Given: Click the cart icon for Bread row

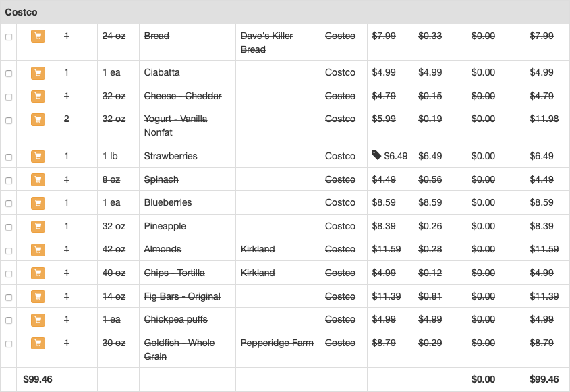Looking at the screenshot, I should click(38, 36).
